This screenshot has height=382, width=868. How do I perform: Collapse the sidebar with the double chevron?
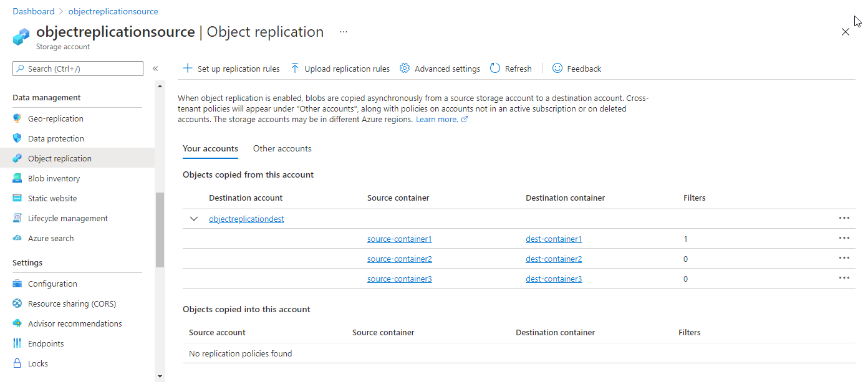155,69
